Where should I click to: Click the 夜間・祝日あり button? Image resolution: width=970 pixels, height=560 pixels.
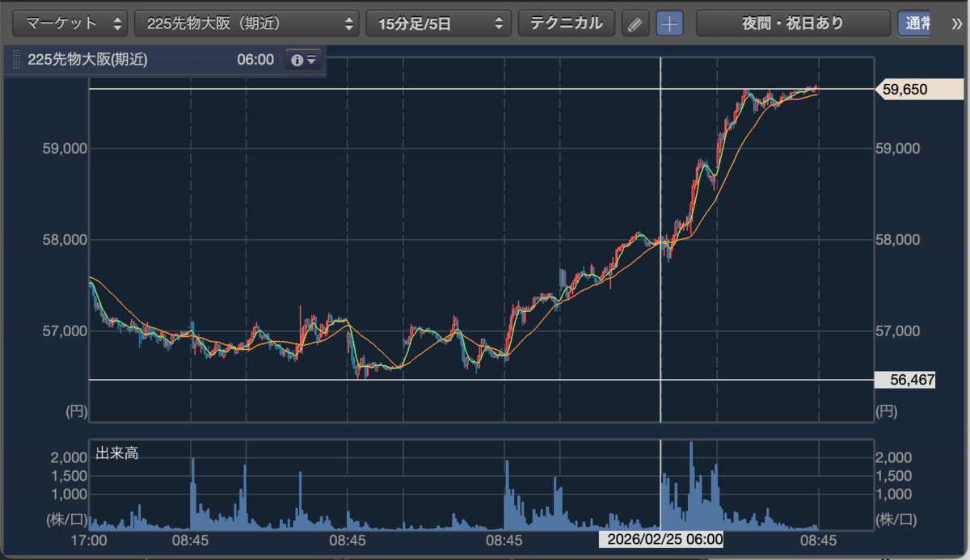click(x=793, y=23)
